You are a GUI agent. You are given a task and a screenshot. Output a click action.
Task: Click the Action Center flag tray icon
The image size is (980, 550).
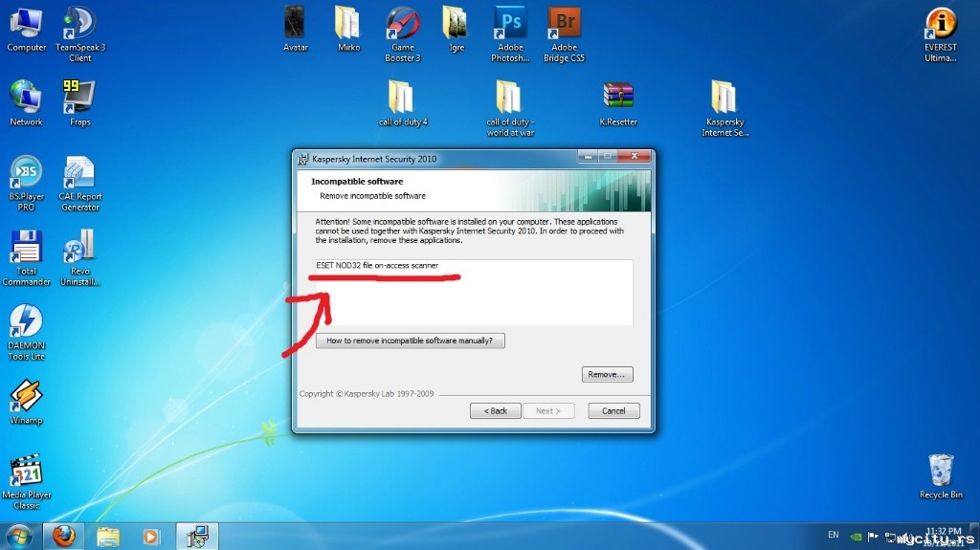(x=873, y=537)
